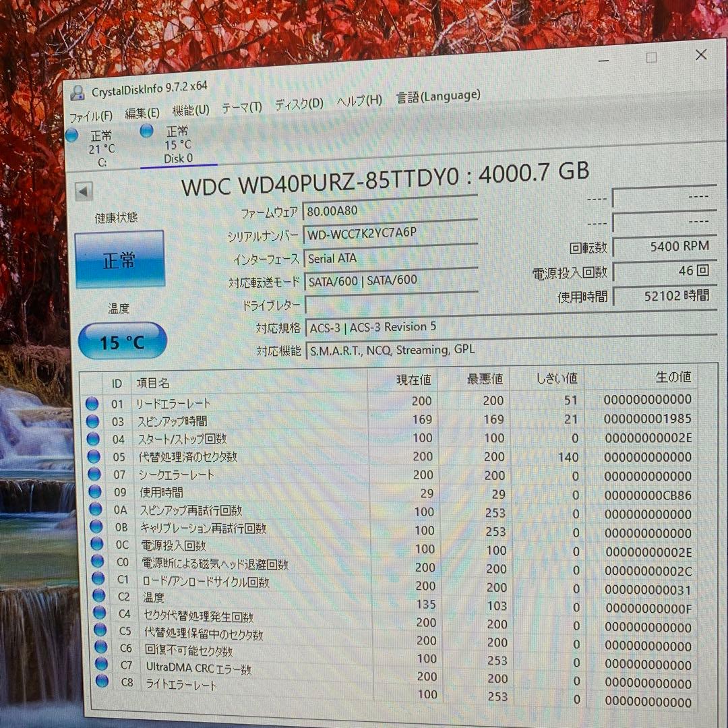Go to previous disk with left arrow button
This screenshot has width=728, height=728.
pos(84,191)
